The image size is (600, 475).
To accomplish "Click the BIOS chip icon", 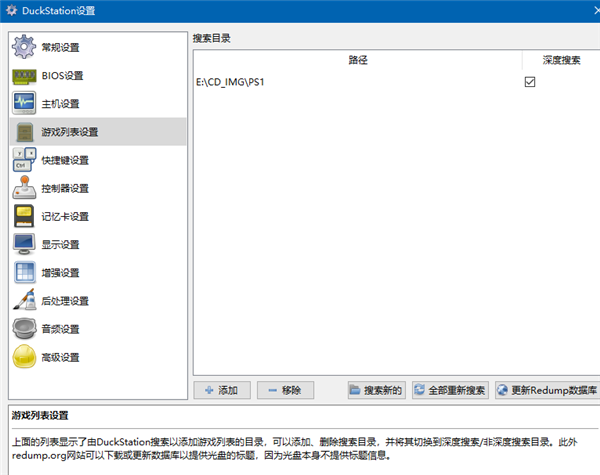I will tap(25, 76).
